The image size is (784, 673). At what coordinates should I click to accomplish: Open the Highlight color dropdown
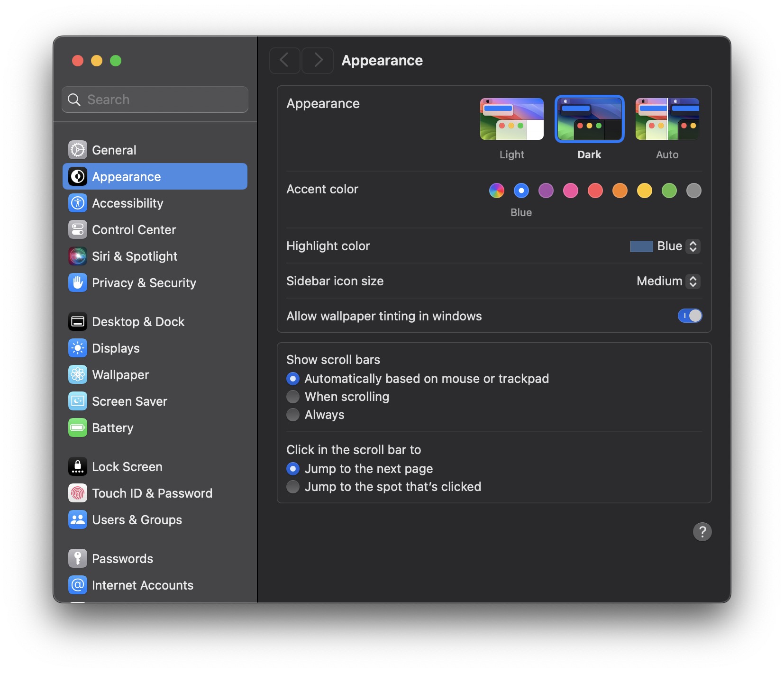point(693,246)
